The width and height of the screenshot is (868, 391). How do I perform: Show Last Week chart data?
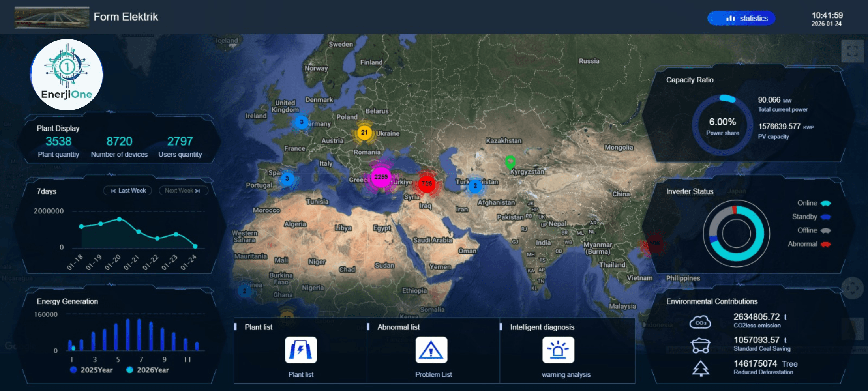128,191
